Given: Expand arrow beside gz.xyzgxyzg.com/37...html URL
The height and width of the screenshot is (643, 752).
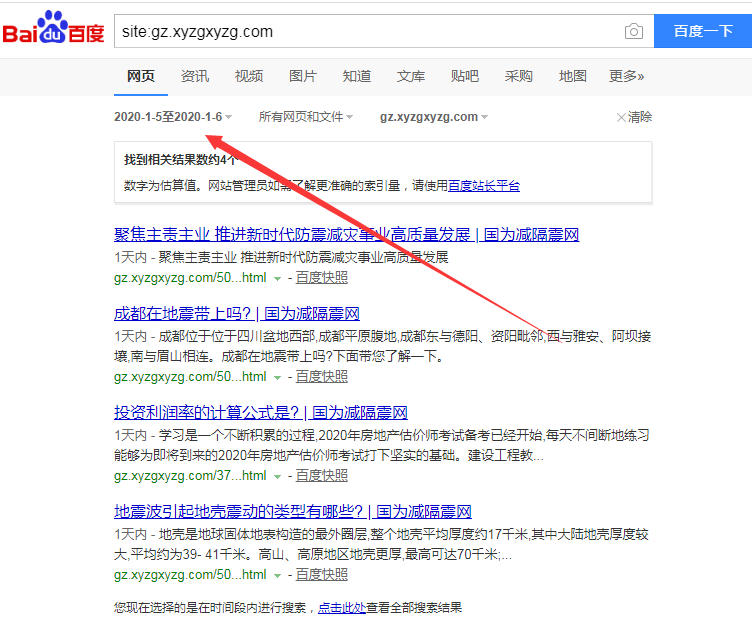Looking at the screenshot, I should 277,477.
